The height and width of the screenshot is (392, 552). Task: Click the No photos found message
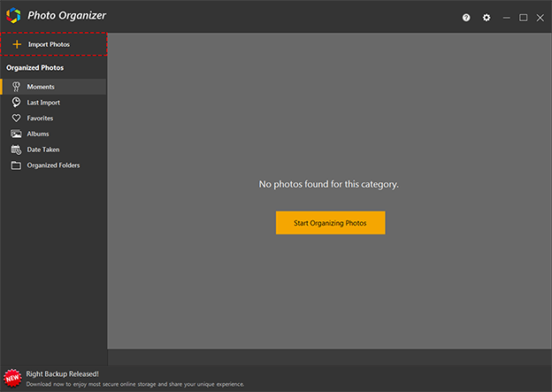[x=329, y=184]
